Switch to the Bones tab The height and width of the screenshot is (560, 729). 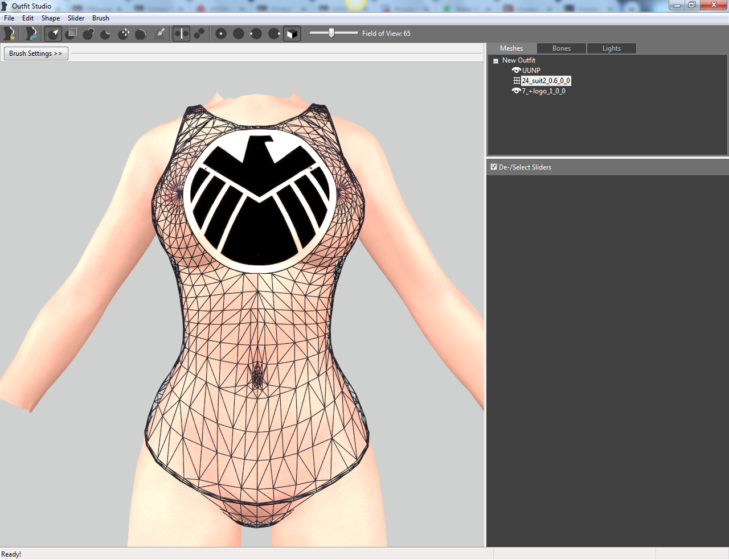coord(562,48)
